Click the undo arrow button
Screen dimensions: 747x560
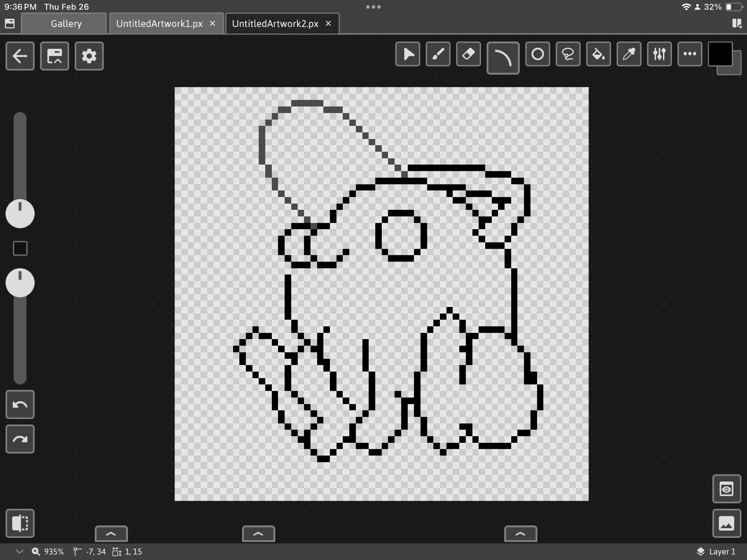pyautogui.click(x=20, y=404)
